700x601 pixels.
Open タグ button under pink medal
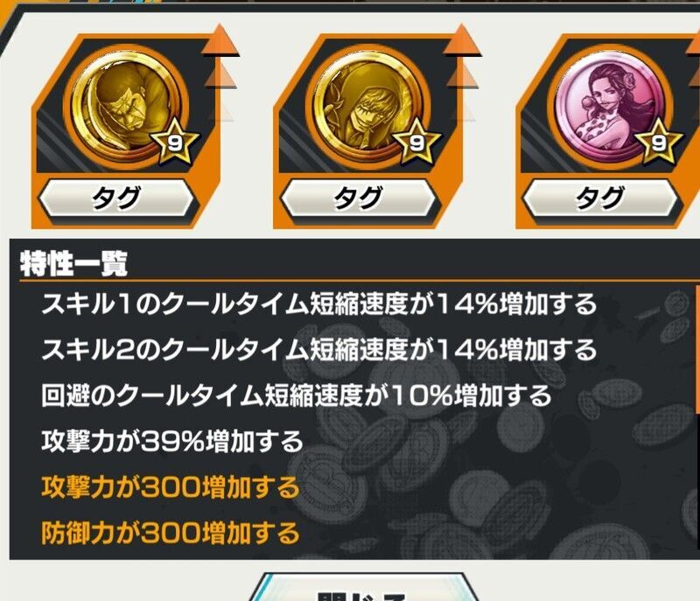600,198
